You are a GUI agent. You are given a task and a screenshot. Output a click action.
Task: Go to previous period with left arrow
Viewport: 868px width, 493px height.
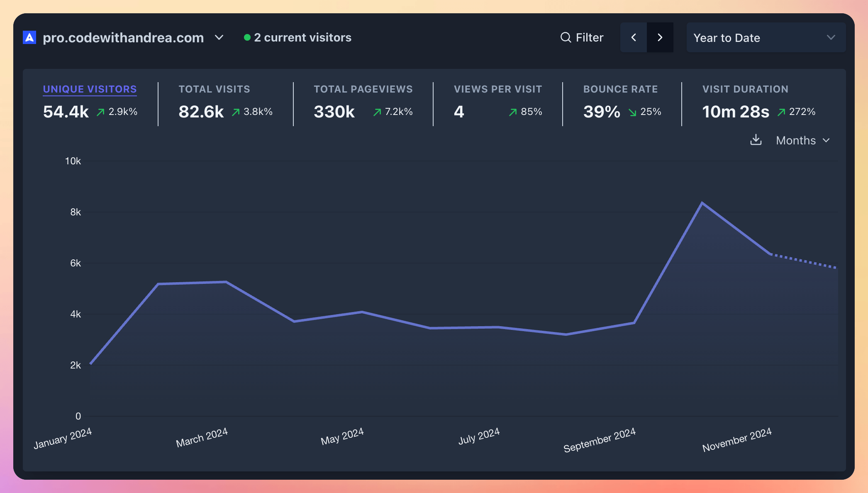pos(634,37)
